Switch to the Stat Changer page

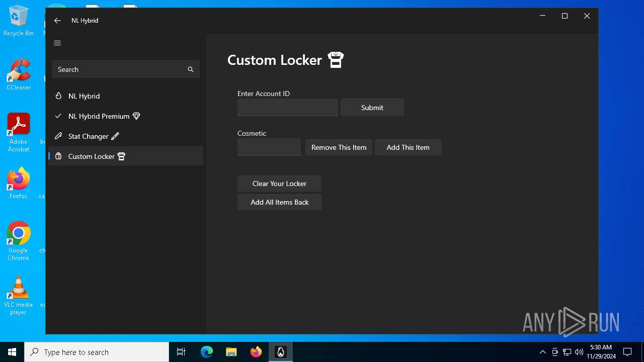coord(126,136)
